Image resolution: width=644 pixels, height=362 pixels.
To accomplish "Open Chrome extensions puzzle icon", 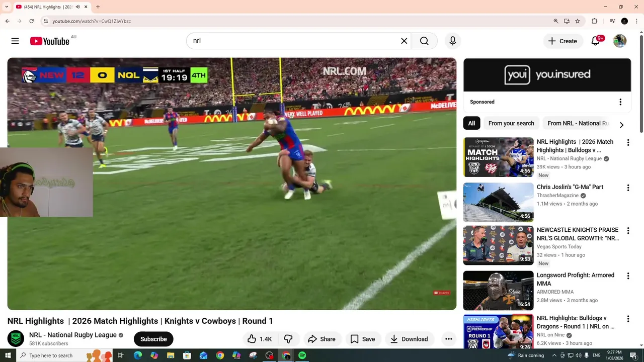I will [594, 21].
